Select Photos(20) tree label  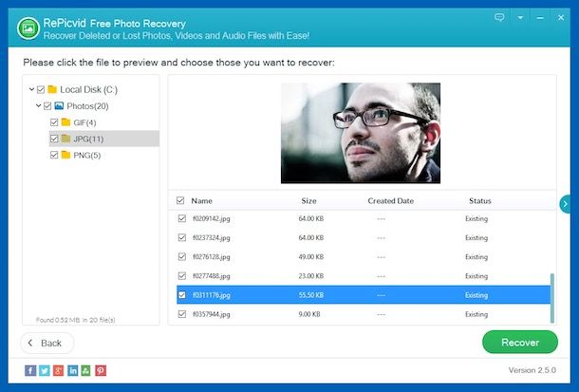87,106
